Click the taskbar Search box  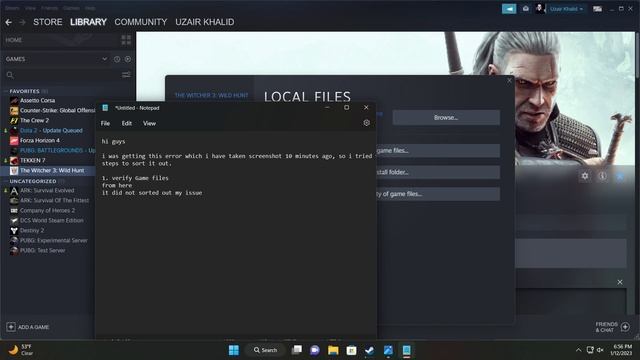tap(265, 350)
